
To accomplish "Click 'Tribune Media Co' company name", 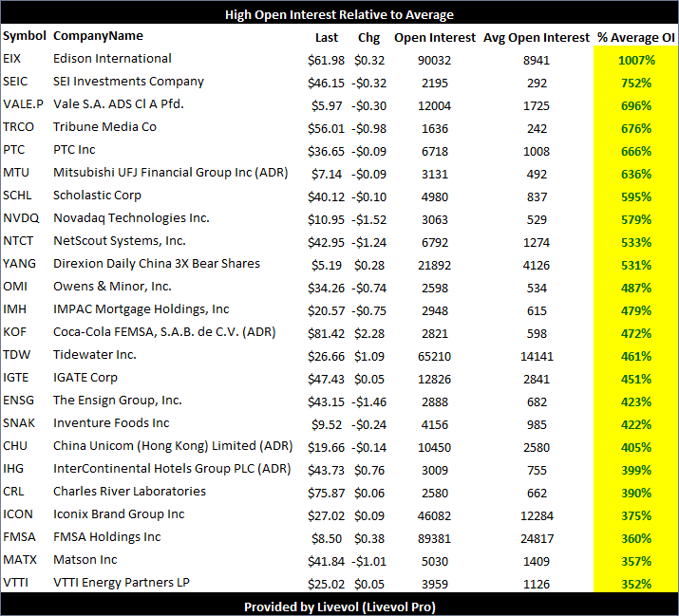I will pos(104,127).
